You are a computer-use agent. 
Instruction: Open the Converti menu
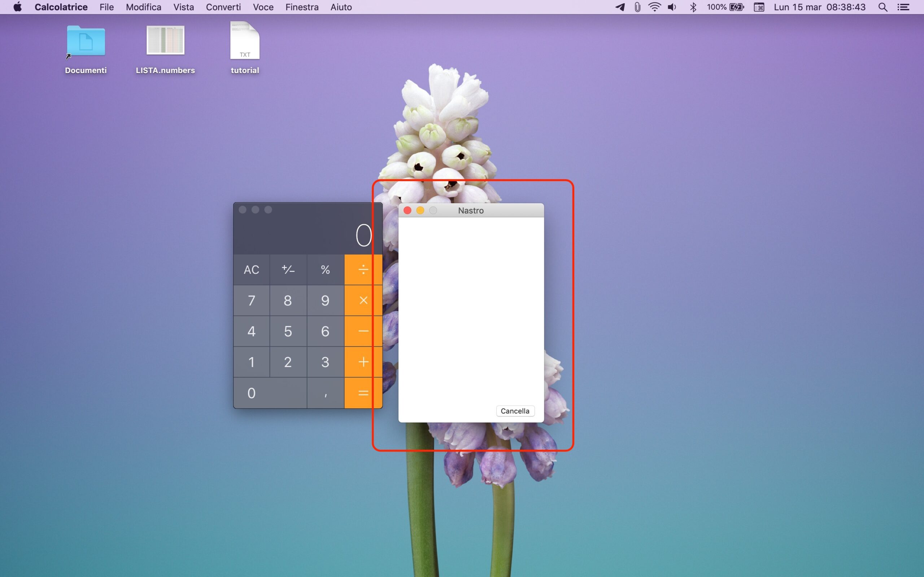coord(223,7)
